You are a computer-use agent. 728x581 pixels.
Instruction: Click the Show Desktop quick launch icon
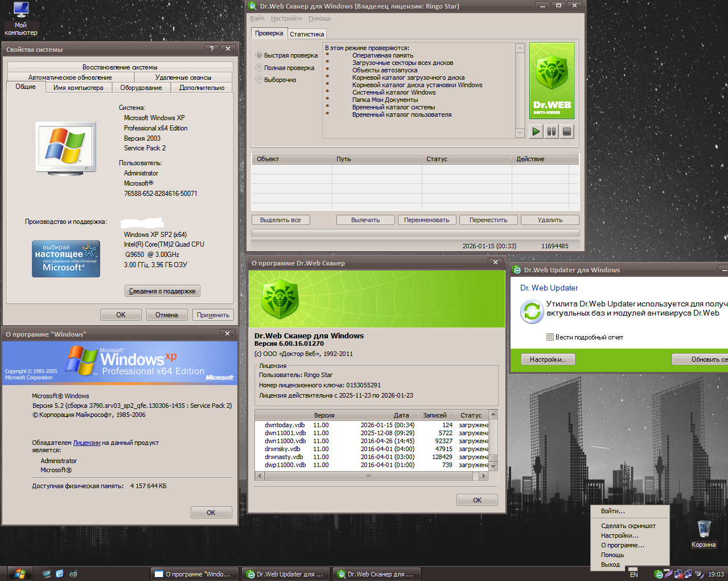47,574
